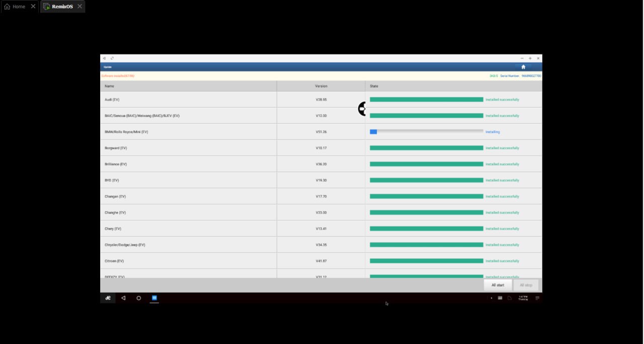Screen dimensions: 644x344
Task: Select the running blue app icon in taskbar
Action: 154,298
